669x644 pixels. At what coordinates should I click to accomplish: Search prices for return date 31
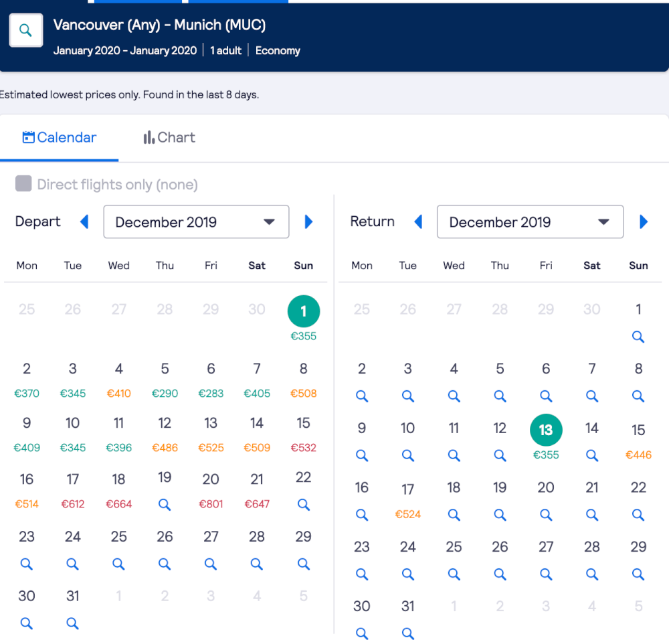[x=408, y=633]
